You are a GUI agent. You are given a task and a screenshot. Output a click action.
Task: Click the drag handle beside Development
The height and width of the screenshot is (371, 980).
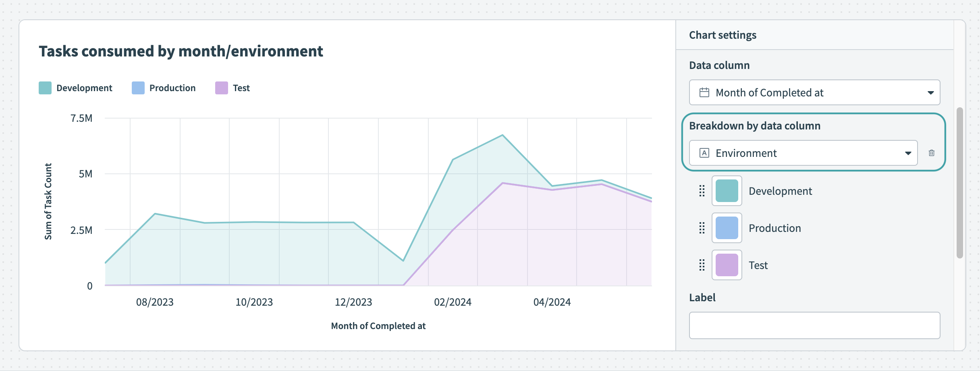click(702, 191)
